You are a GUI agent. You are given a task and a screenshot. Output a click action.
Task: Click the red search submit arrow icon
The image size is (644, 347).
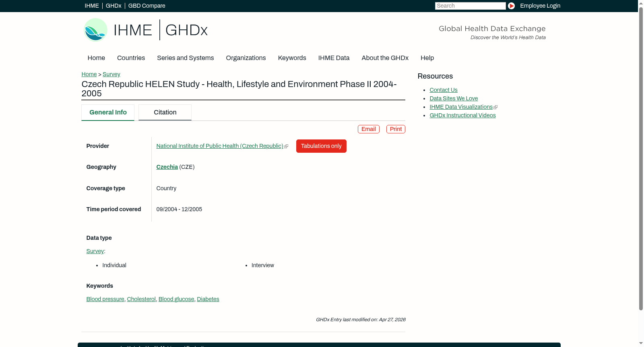(511, 6)
